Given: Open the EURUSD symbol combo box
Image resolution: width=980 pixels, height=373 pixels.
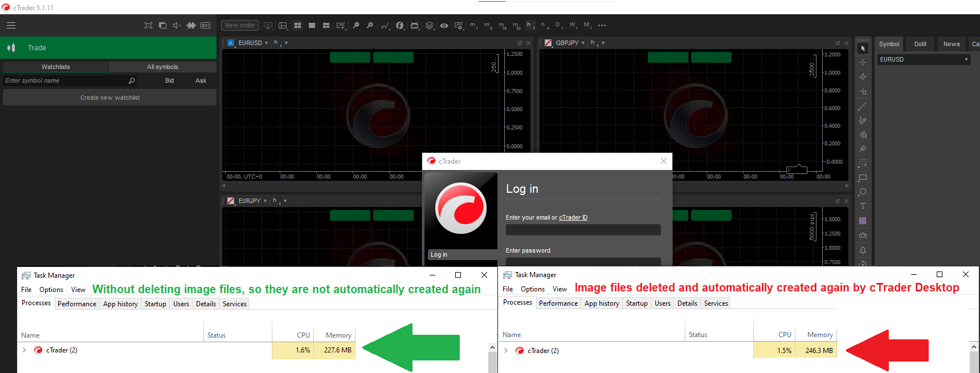Looking at the screenshot, I should (x=924, y=59).
